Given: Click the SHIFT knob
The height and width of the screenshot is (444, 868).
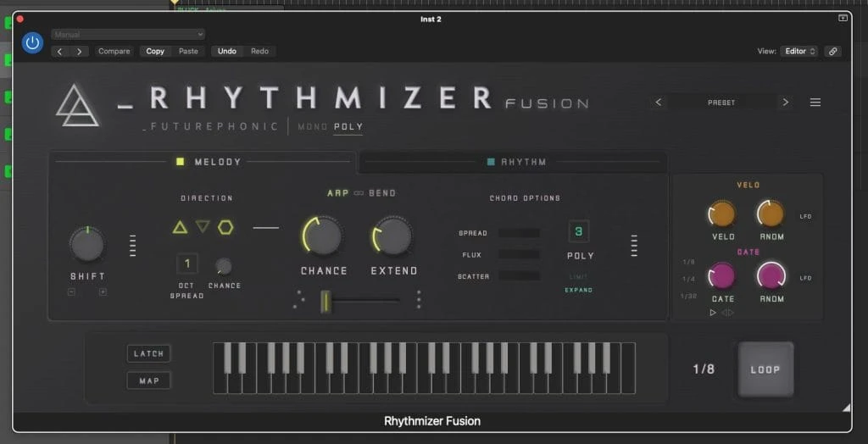Looking at the screenshot, I should pos(87,244).
